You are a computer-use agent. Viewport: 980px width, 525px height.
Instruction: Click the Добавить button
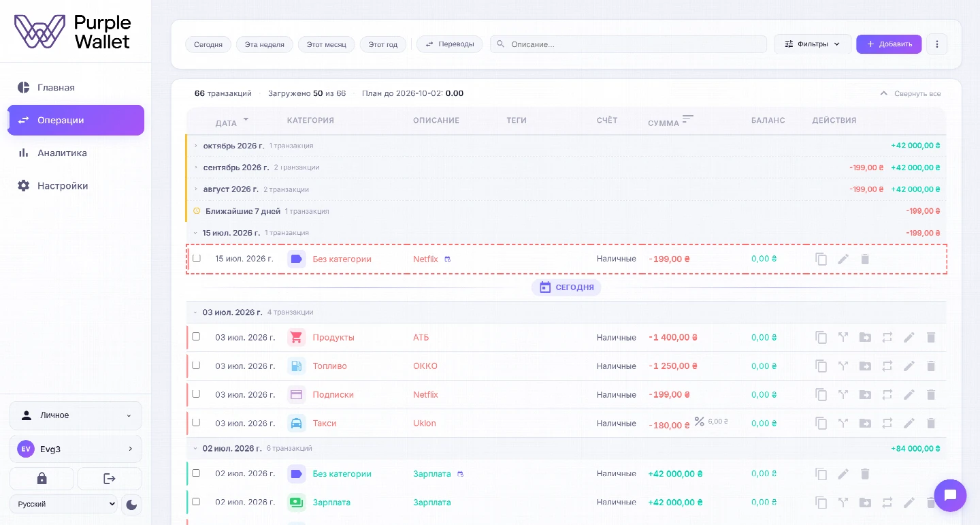[x=889, y=44]
